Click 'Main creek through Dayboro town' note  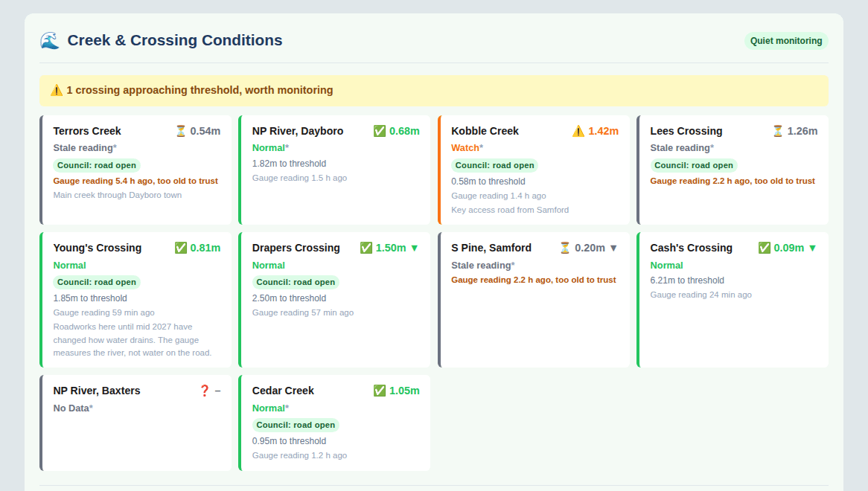[118, 195]
